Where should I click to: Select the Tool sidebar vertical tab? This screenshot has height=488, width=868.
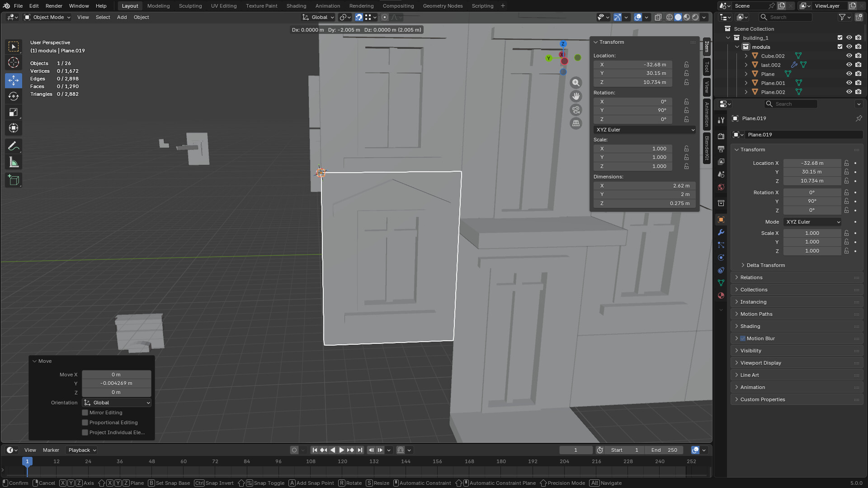707,67
